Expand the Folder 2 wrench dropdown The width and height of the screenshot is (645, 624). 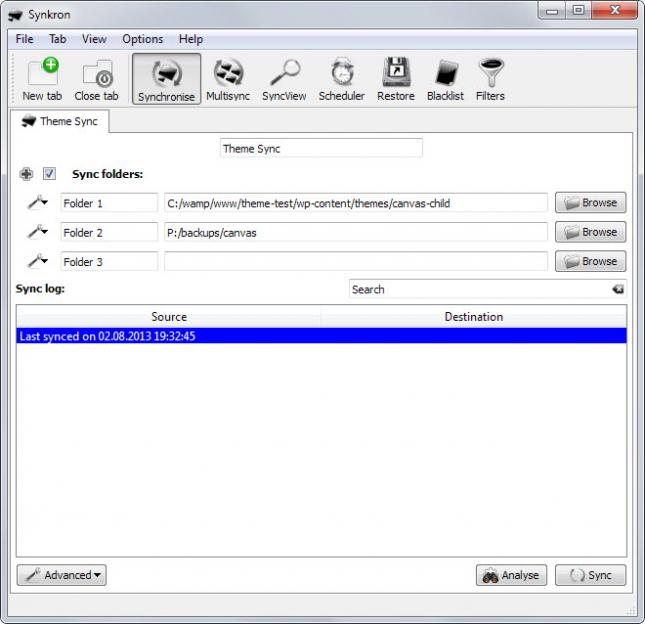tap(38, 232)
